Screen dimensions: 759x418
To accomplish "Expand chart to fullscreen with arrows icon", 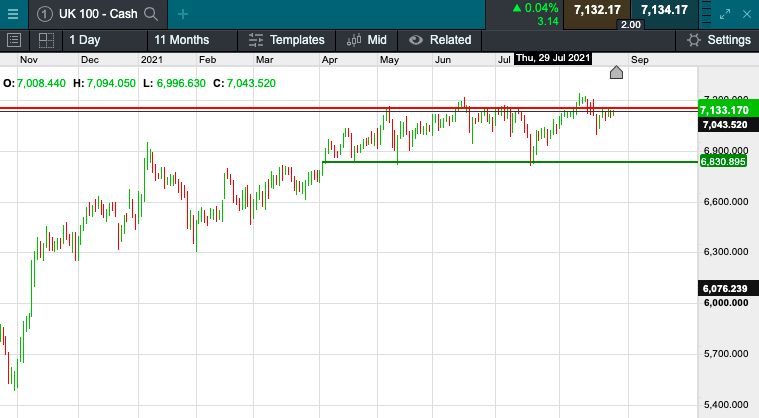I will click(725, 14).
